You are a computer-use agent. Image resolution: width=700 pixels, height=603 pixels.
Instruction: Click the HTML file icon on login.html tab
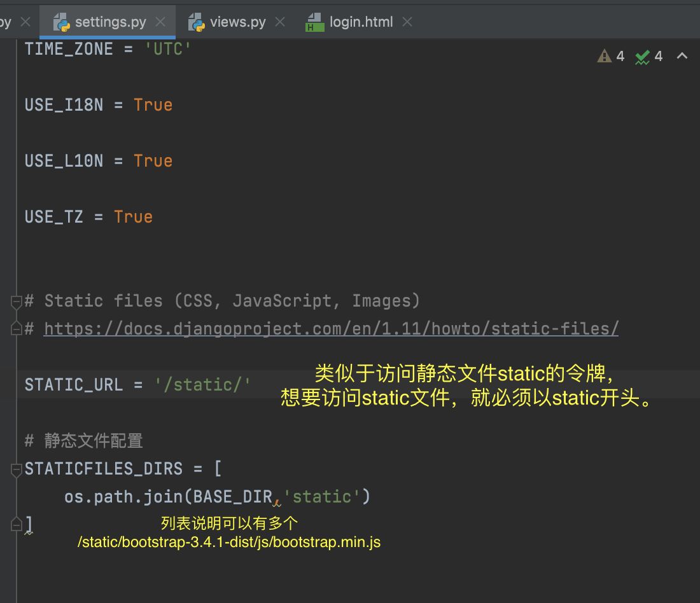click(315, 22)
